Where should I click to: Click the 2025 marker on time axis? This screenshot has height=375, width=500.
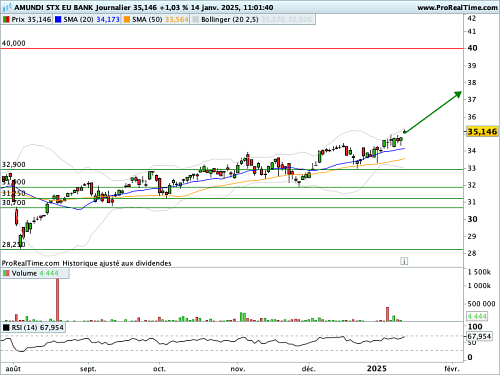pyautogui.click(x=377, y=368)
